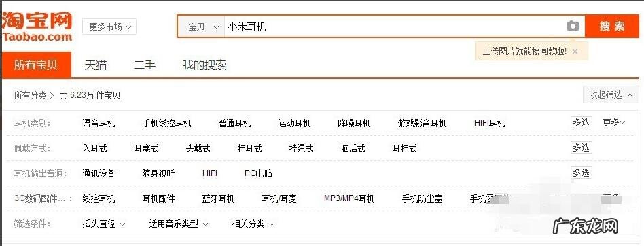
Task: Choose 挂绳式 wearing style
Action: pyautogui.click(x=302, y=148)
